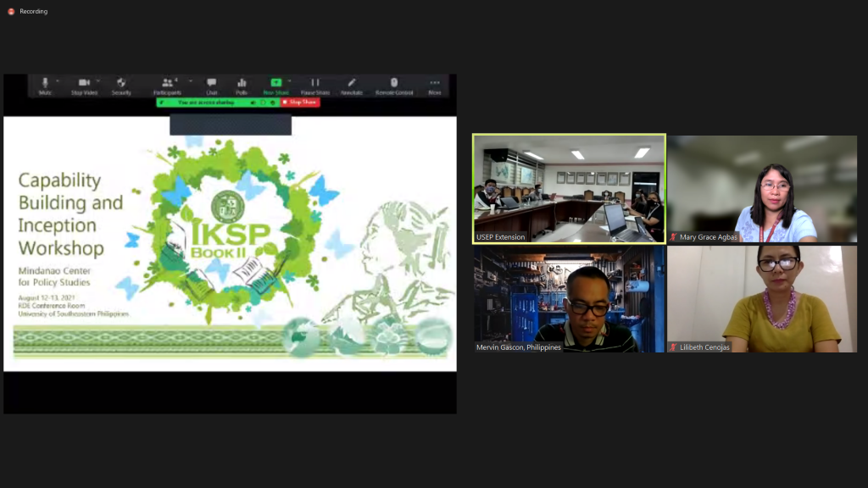
Task: Open the Chat panel
Action: click(x=211, y=86)
